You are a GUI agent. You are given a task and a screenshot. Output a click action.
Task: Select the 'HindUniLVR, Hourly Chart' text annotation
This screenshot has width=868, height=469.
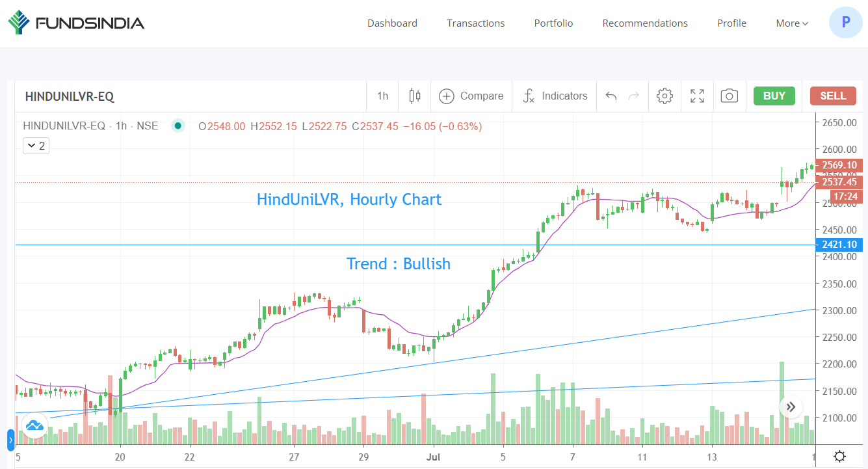coord(349,199)
